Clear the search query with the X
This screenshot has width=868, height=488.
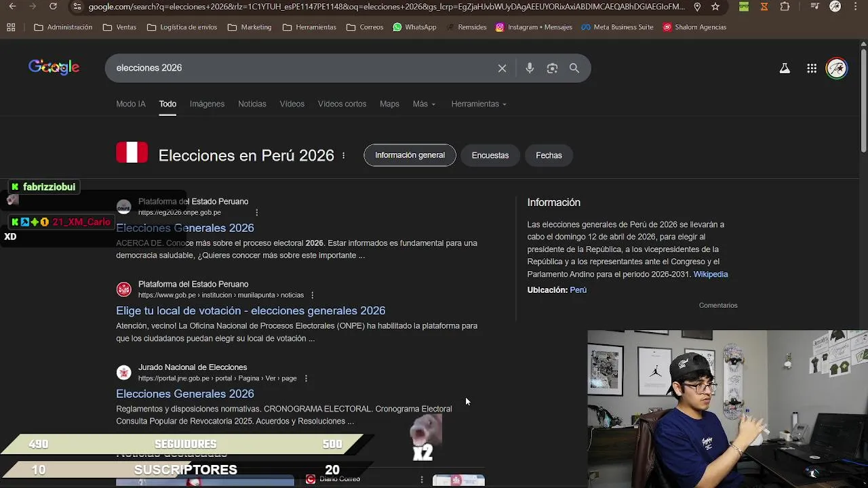click(502, 68)
